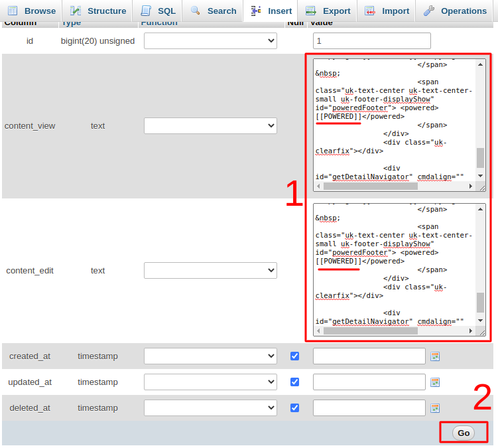
Task: Click content_edit vertical scrollbar thumb
Action: click(480, 303)
